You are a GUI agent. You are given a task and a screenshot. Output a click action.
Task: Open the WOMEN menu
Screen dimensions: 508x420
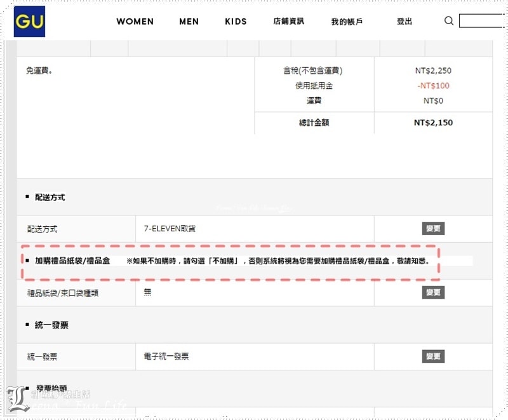click(x=135, y=22)
